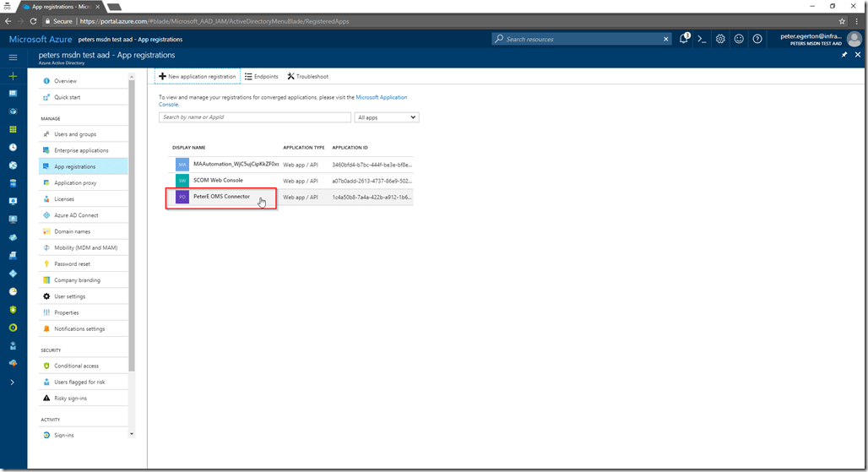Open the notifications bell icon

click(684, 39)
